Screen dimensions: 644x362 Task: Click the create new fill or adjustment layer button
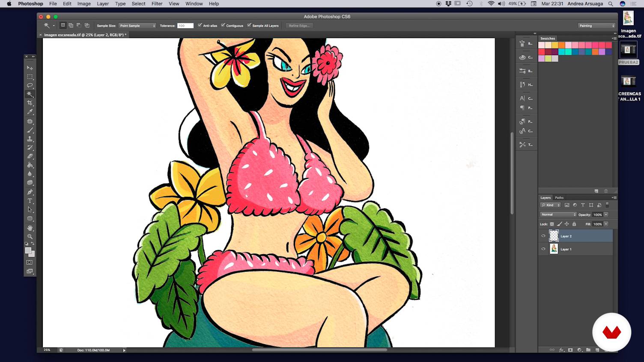[579, 350]
